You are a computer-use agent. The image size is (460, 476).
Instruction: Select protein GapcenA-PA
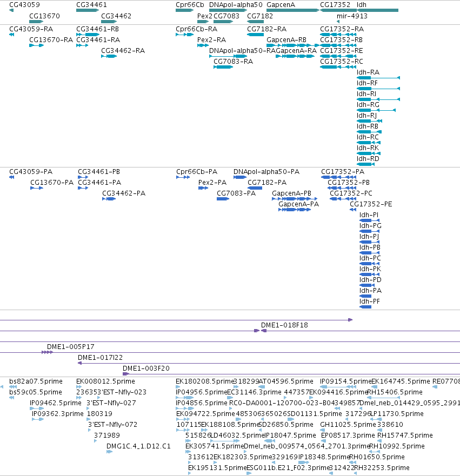(x=299, y=204)
